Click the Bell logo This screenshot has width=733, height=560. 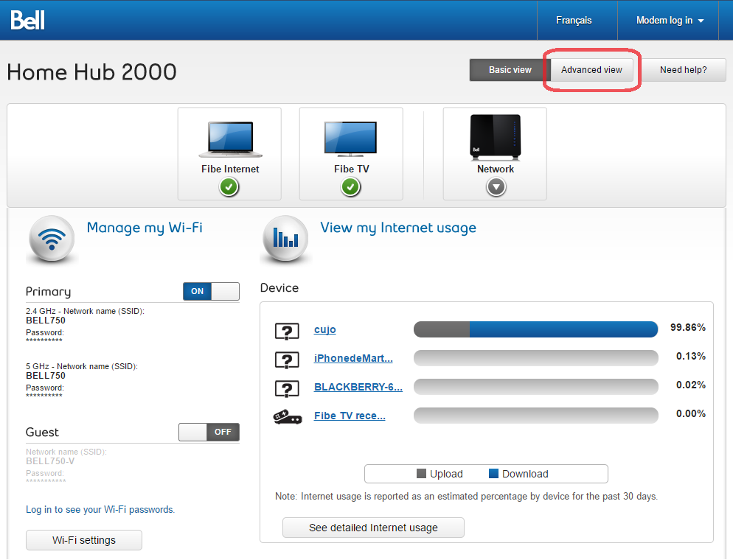pyautogui.click(x=27, y=20)
